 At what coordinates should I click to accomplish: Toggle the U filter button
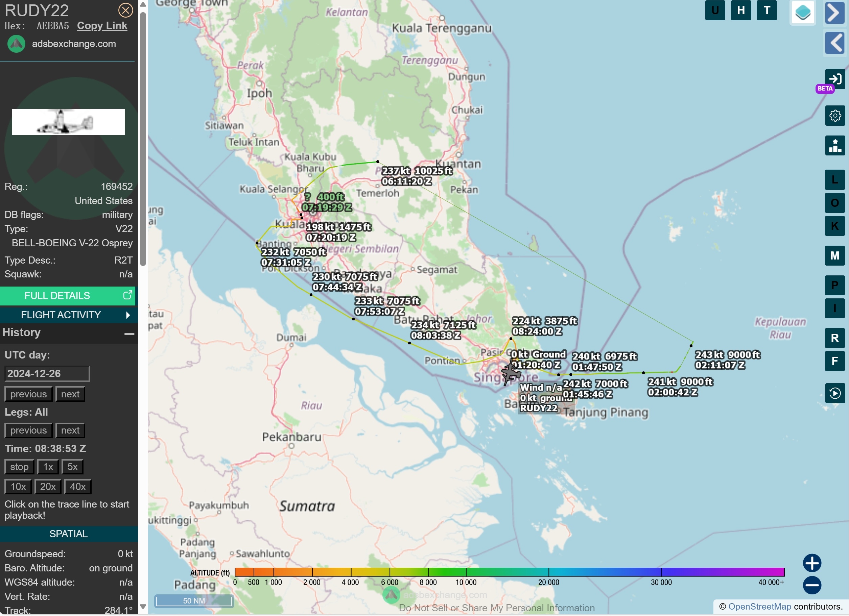(715, 10)
